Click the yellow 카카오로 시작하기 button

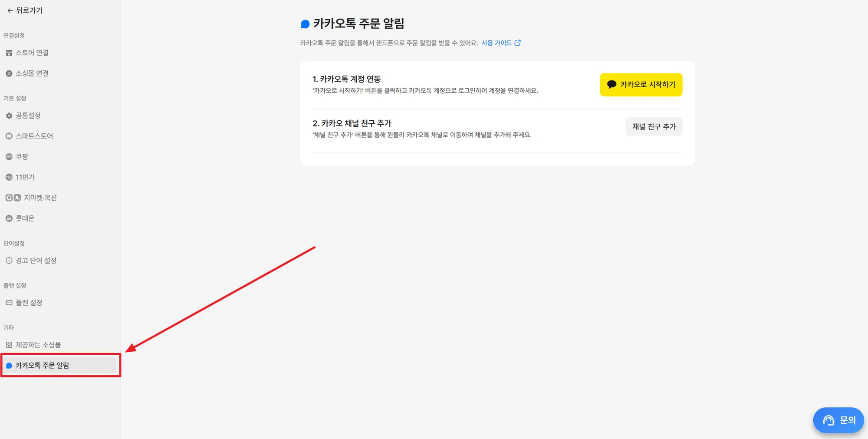[641, 85]
